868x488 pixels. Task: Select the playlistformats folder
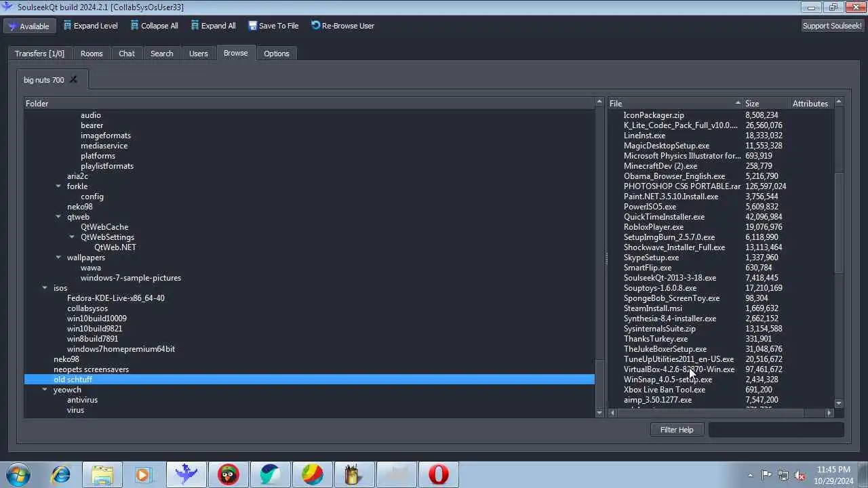pos(107,166)
